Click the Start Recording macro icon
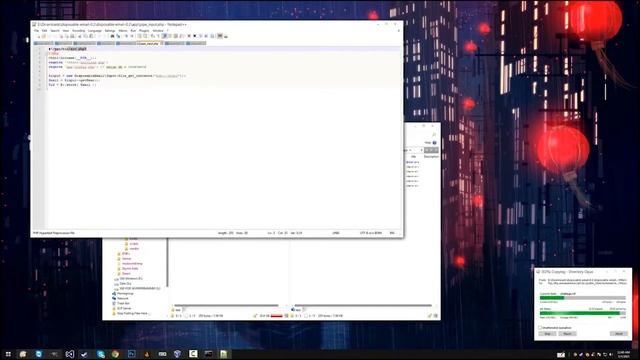The image size is (640, 360). coord(189,36)
